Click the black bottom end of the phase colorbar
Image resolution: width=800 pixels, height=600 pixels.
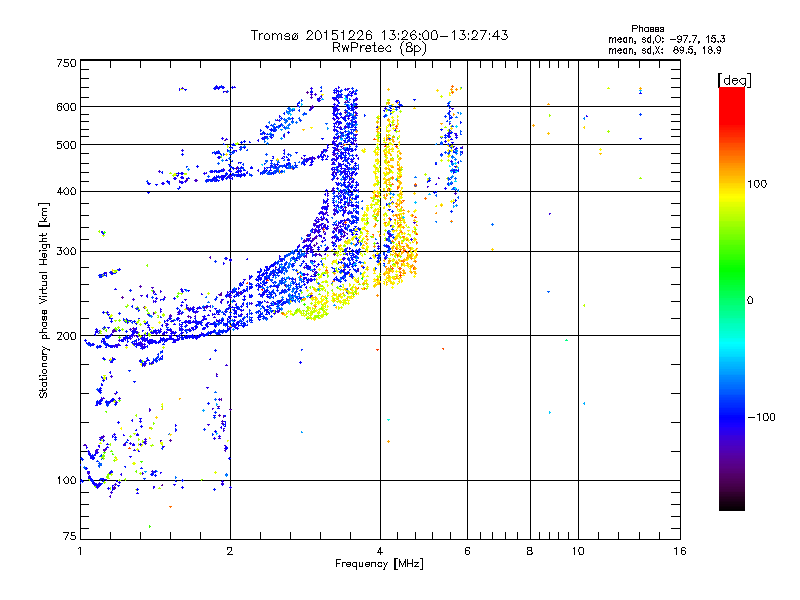[732, 504]
